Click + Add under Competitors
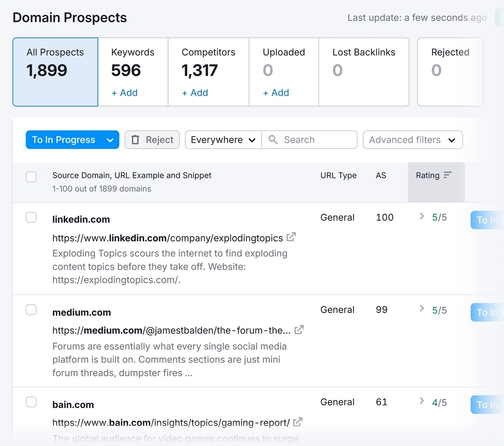The width and height of the screenshot is (504, 446). [x=195, y=93]
